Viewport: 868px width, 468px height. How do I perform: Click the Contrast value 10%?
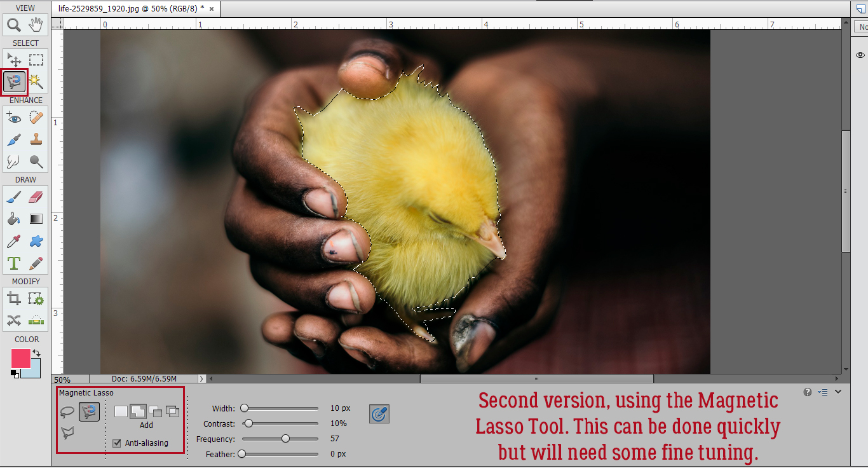coord(339,423)
